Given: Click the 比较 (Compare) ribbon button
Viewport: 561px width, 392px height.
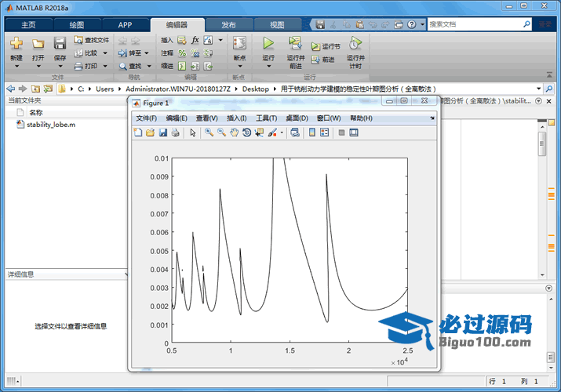Looking at the screenshot, I should [86, 53].
